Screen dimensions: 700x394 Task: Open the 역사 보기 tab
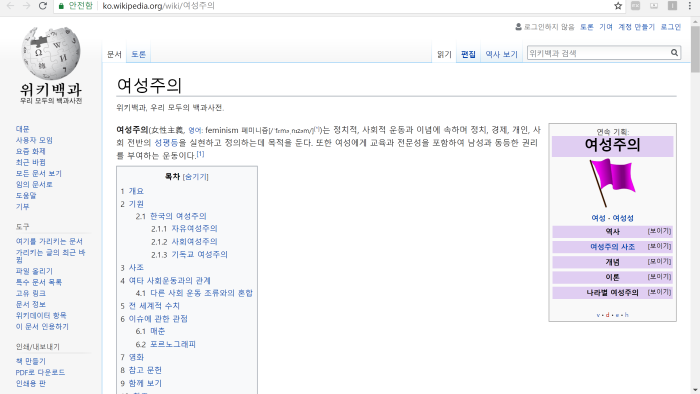501,54
